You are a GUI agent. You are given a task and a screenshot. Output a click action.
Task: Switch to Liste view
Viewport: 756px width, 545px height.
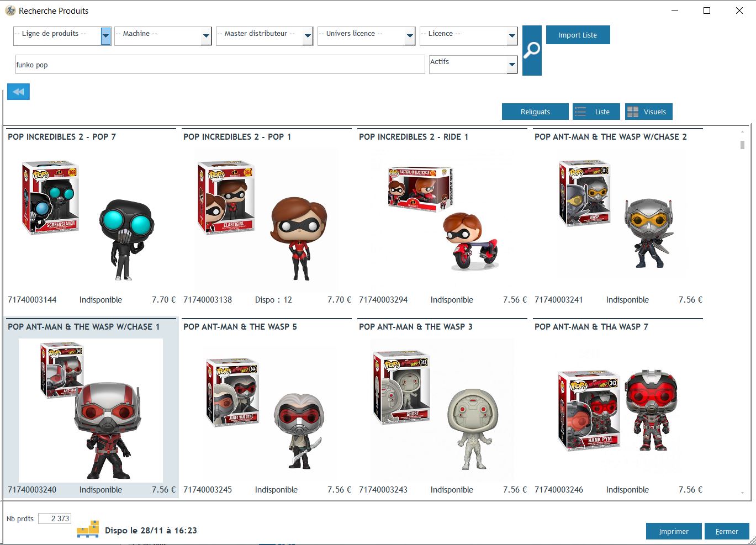click(x=596, y=112)
